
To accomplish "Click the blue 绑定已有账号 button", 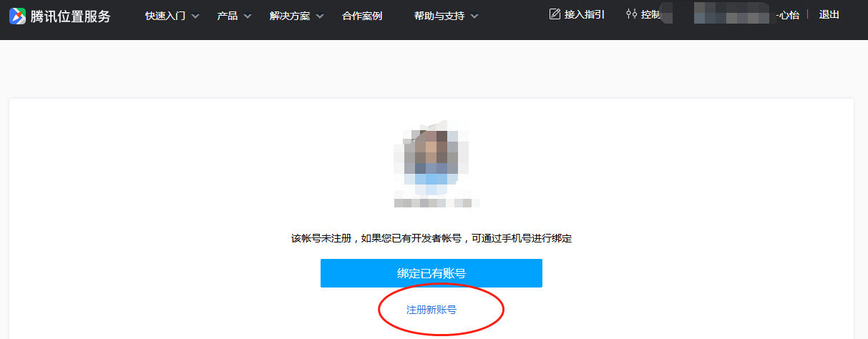I will coord(431,273).
